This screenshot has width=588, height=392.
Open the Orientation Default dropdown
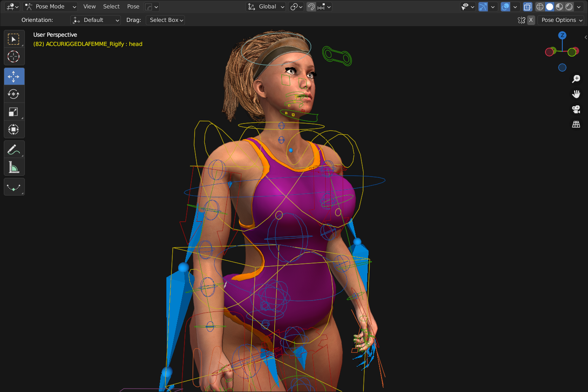click(96, 20)
